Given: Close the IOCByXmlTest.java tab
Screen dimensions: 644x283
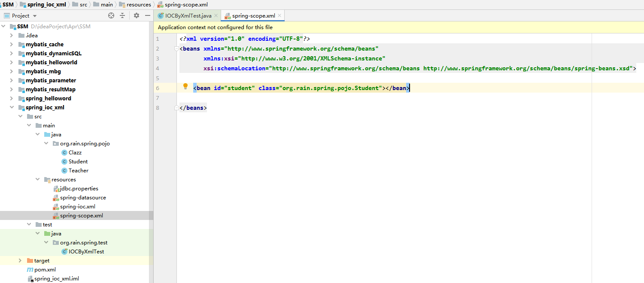Looking at the screenshot, I should (216, 16).
